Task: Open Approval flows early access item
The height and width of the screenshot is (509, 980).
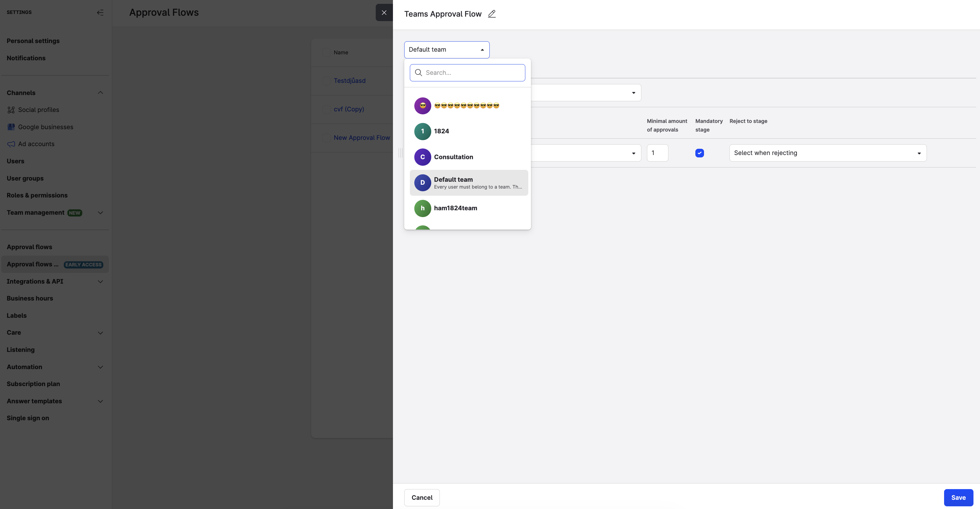Action: (x=55, y=265)
